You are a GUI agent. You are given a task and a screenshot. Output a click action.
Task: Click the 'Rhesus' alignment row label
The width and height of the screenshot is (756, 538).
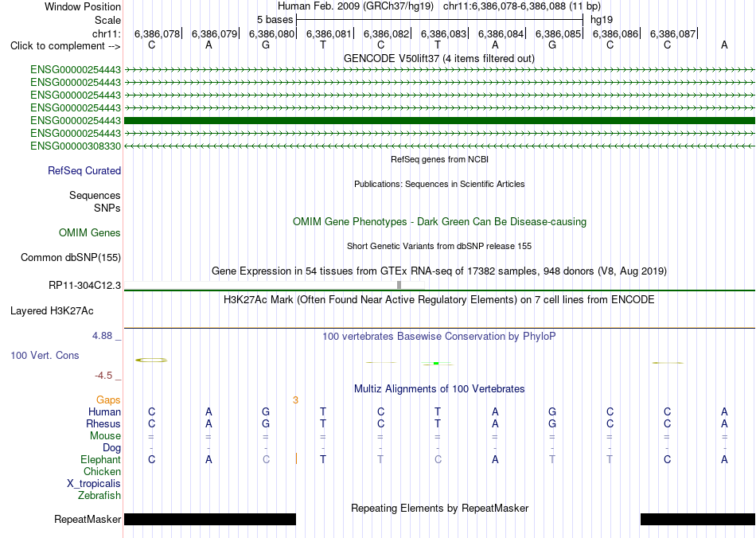[x=103, y=423]
